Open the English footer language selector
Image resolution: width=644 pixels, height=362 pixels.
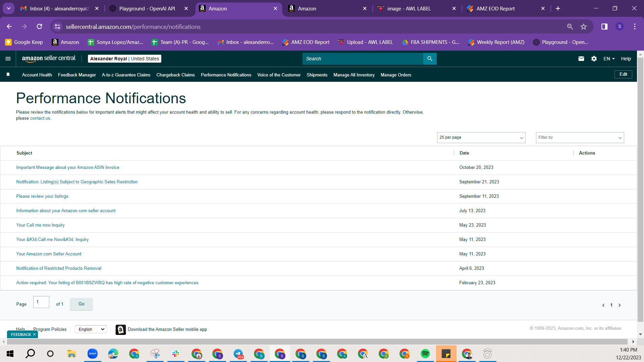tap(91, 329)
